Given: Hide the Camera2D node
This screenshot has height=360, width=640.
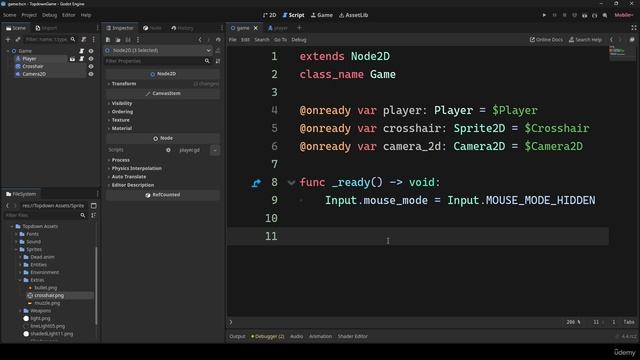Looking at the screenshot, I should tap(91, 74).
